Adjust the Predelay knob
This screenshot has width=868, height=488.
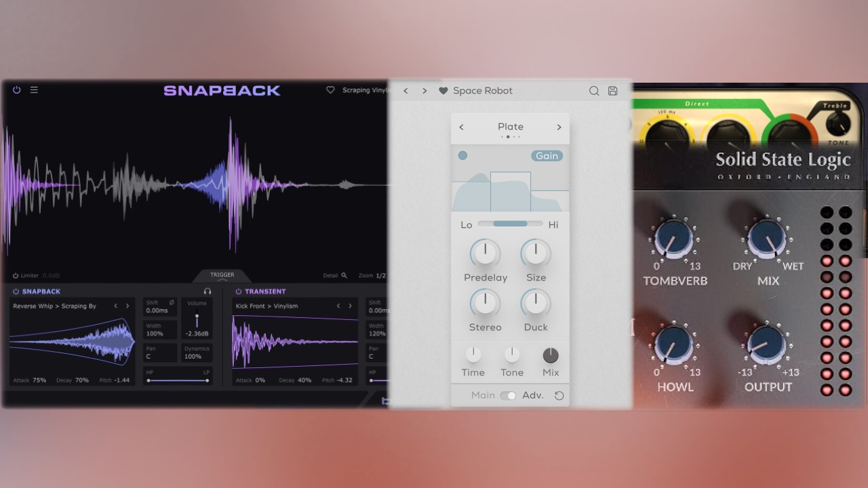tap(485, 253)
